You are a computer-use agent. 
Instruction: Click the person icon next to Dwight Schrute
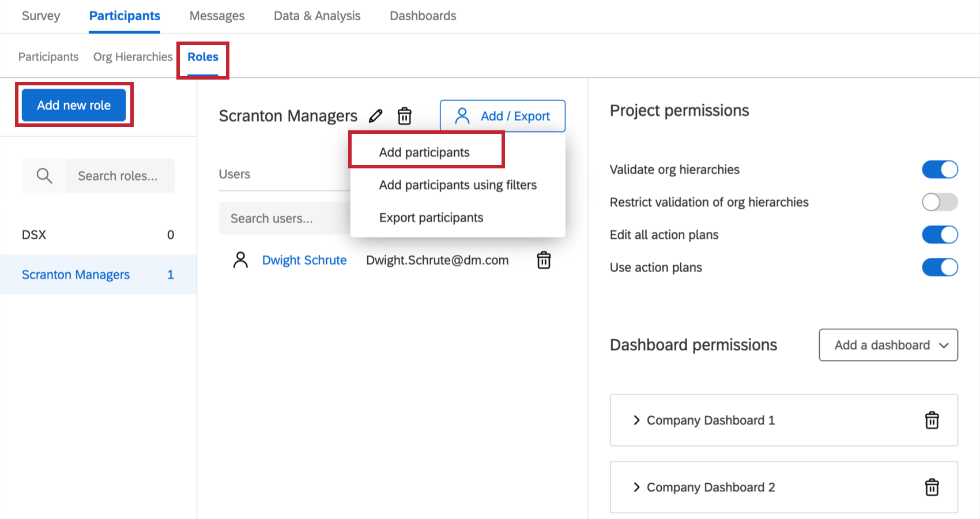click(x=240, y=260)
